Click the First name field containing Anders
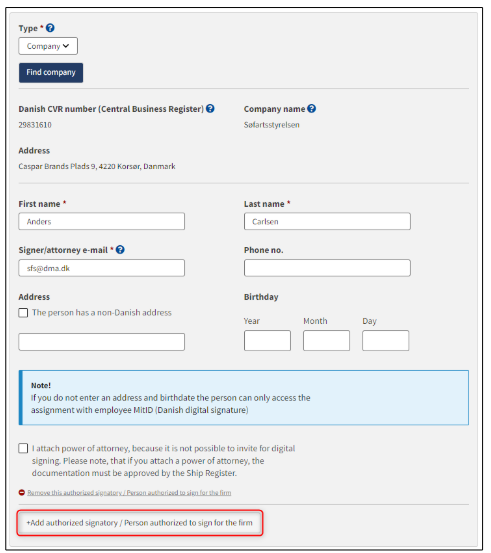Screen dimensions: 491x553 [102, 221]
